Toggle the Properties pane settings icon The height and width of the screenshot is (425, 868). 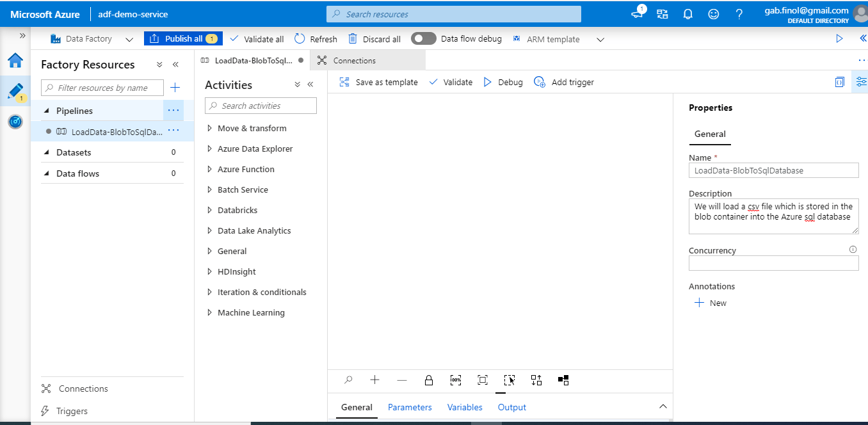[x=861, y=82]
